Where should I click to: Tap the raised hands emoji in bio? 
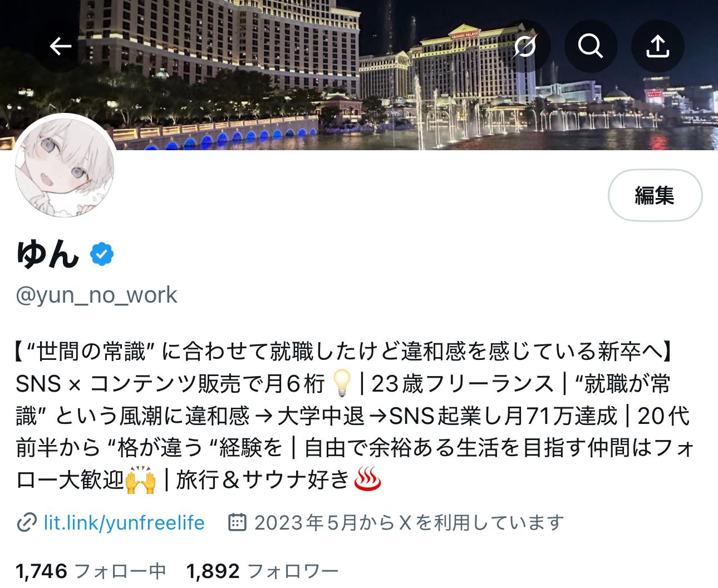140,480
